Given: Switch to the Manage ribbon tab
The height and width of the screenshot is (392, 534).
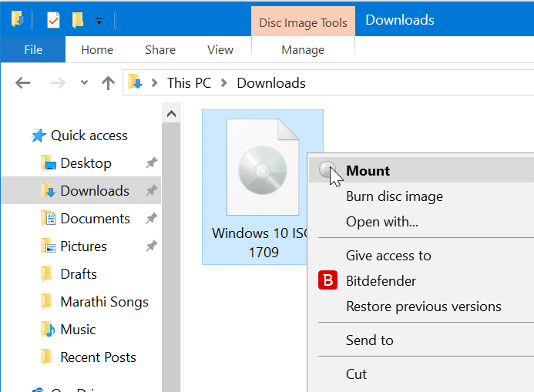Looking at the screenshot, I should click(x=303, y=50).
